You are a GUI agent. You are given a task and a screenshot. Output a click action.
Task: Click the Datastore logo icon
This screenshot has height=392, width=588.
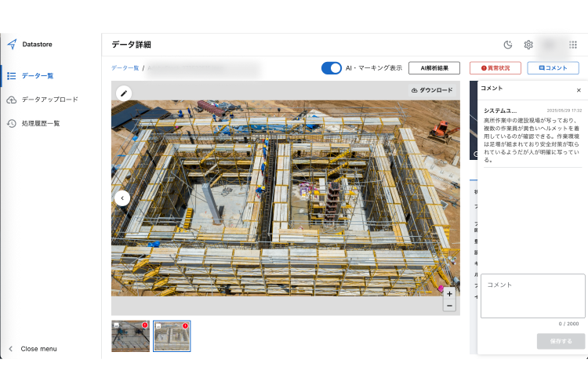tap(12, 44)
